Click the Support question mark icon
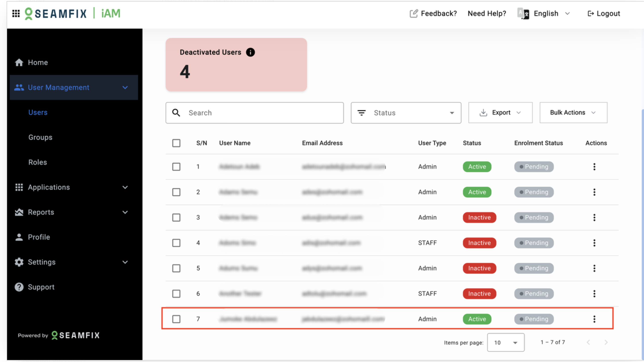The image size is (644, 362). click(x=19, y=287)
